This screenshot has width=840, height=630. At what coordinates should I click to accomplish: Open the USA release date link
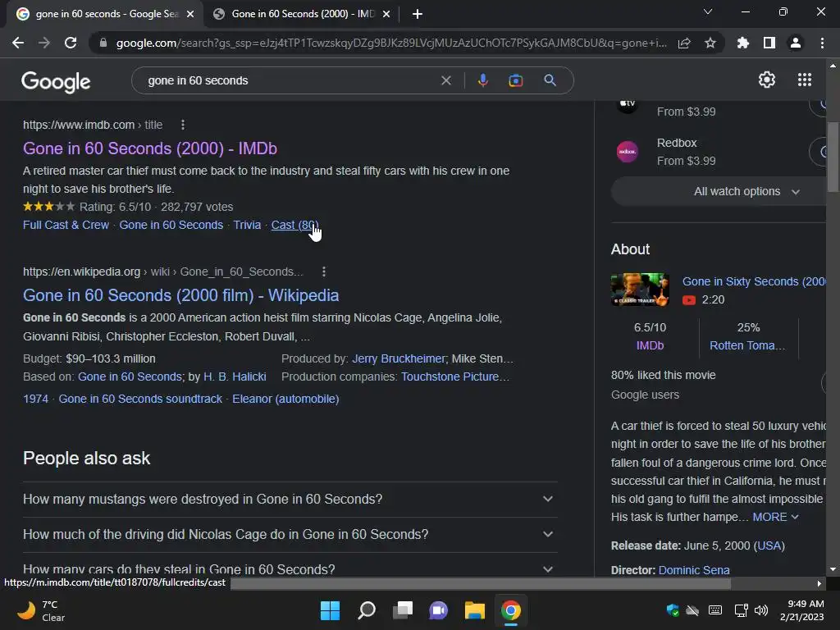tap(769, 546)
